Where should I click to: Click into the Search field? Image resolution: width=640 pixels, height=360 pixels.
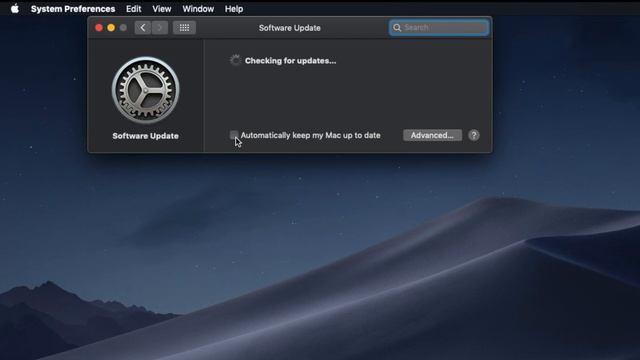[x=439, y=27]
